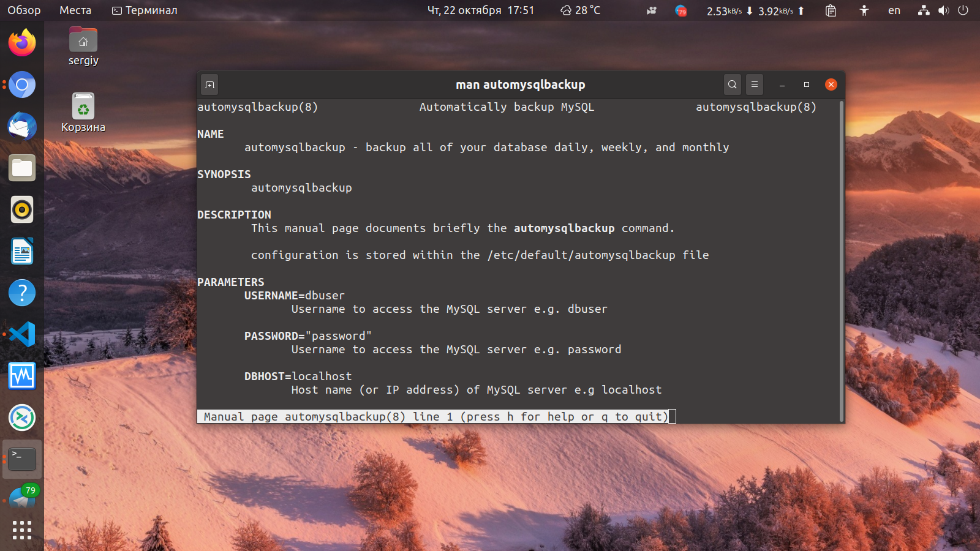Open the Files manager dock icon
980x551 pixels.
(x=22, y=168)
